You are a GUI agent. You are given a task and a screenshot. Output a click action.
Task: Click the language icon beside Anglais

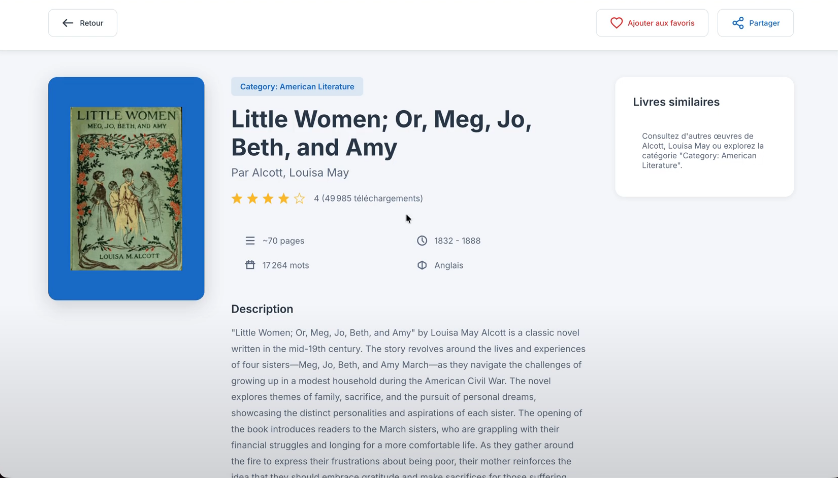pos(422,265)
